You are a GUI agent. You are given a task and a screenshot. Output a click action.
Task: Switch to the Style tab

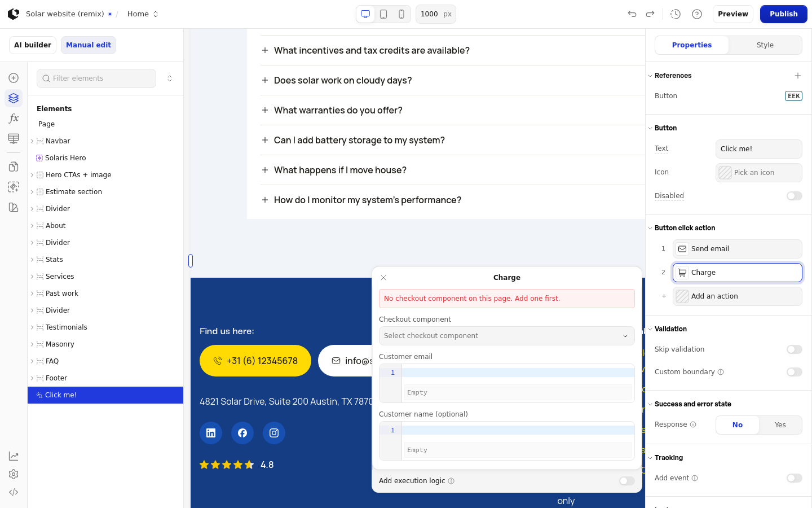765,45
